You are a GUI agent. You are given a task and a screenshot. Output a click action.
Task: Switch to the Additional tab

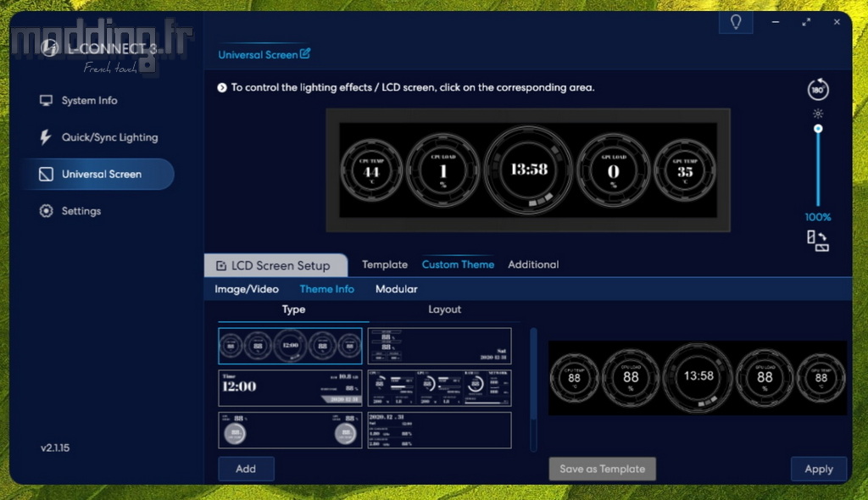(533, 264)
